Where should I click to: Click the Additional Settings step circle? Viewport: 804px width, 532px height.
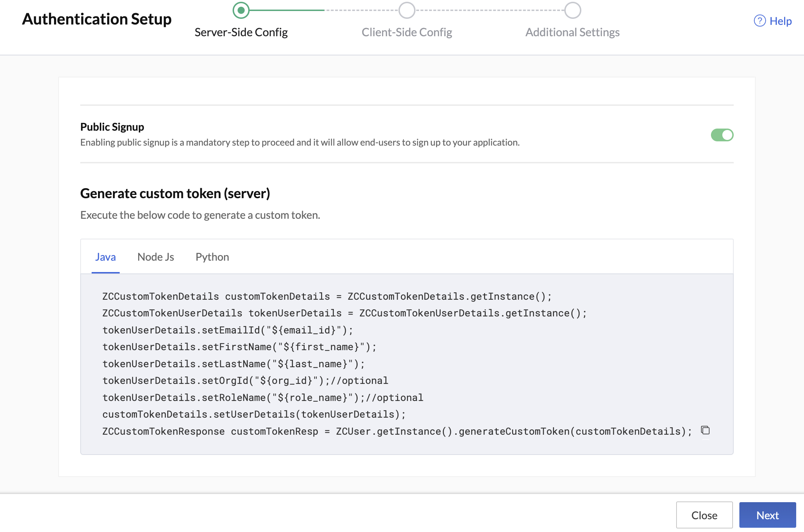pyautogui.click(x=572, y=11)
